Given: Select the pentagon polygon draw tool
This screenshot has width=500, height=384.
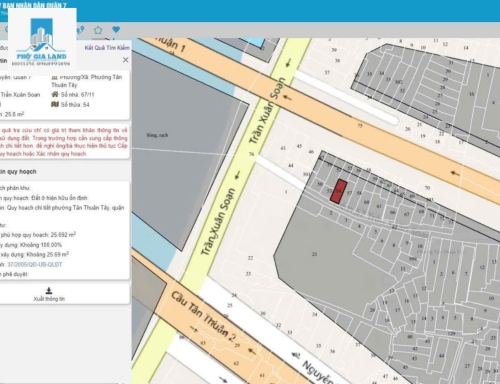Looking at the screenshot, I should [x=98, y=30].
